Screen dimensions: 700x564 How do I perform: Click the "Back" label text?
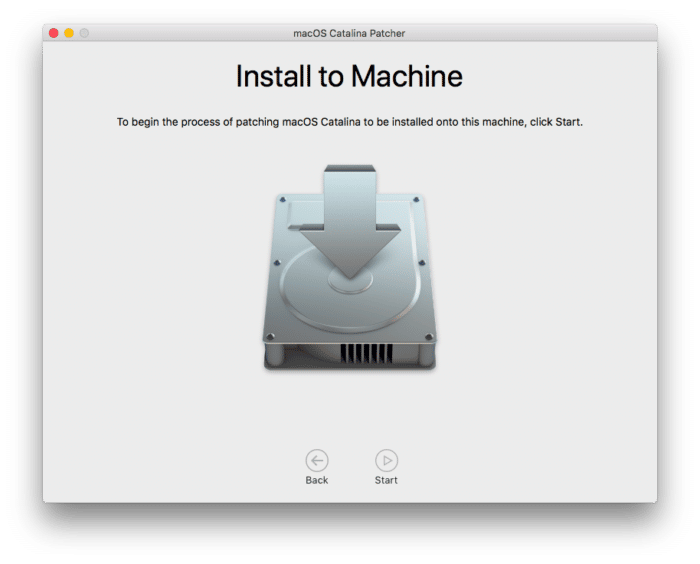tap(317, 480)
